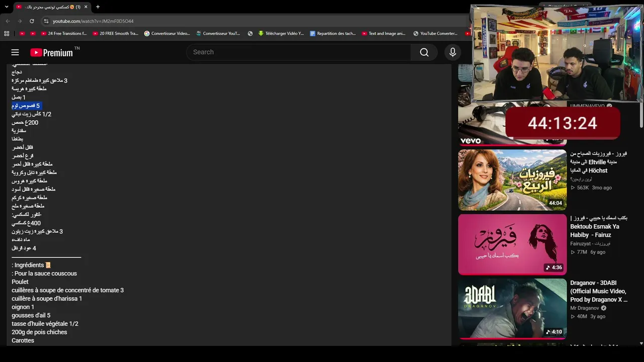Go to YouTube Premium home logo
The image size is (644, 362).
click(x=52, y=52)
